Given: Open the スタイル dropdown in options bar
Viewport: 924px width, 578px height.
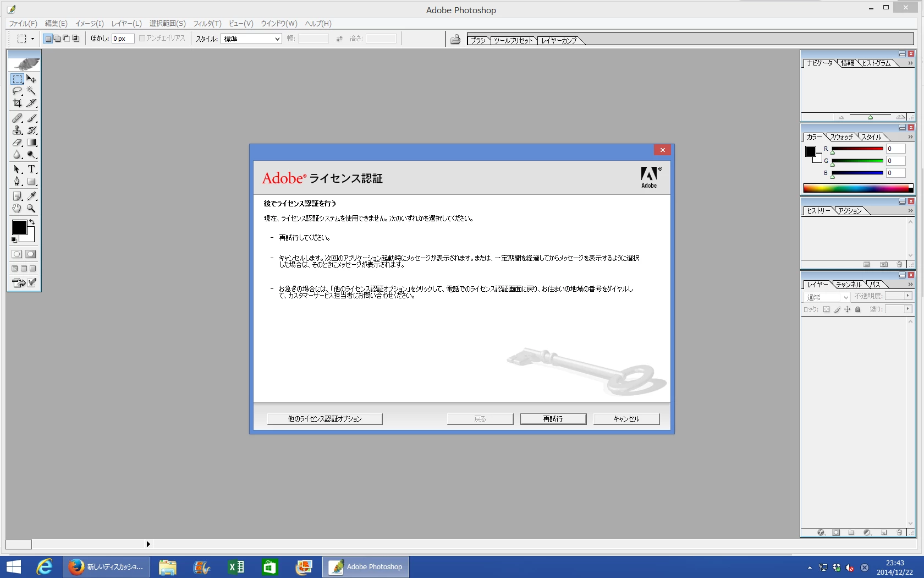Looking at the screenshot, I should (x=251, y=39).
